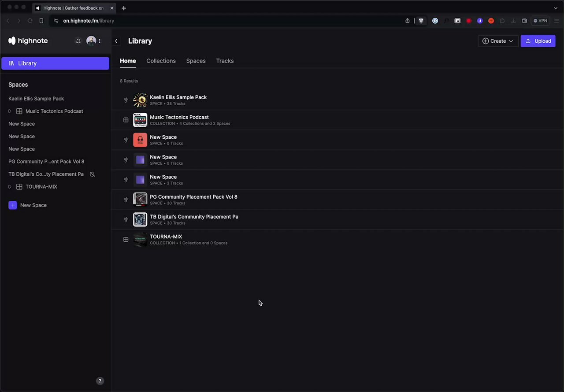The height and width of the screenshot is (392, 564).
Task: Open the three-dot menu beside the avatar
Action: click(x=100, y=41)
